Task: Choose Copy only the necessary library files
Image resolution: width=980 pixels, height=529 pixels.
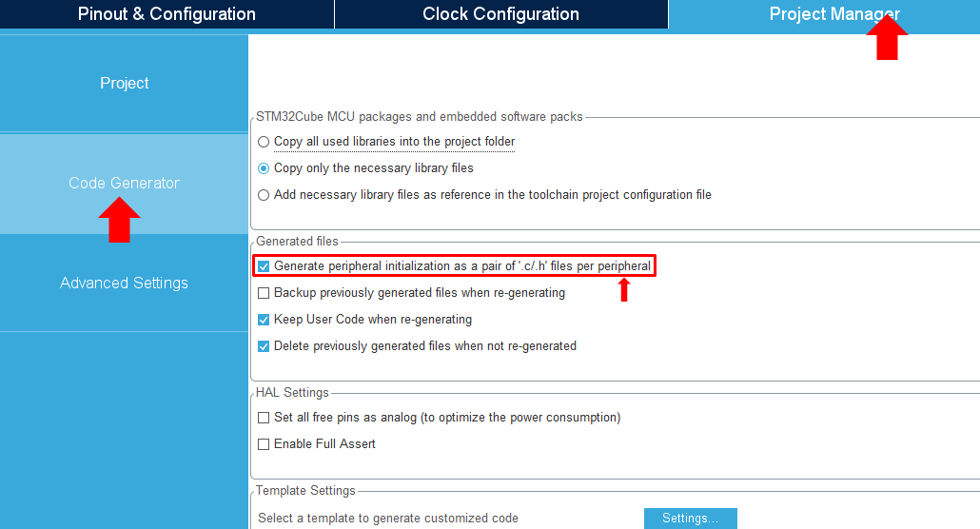Action: click(264, 168)
